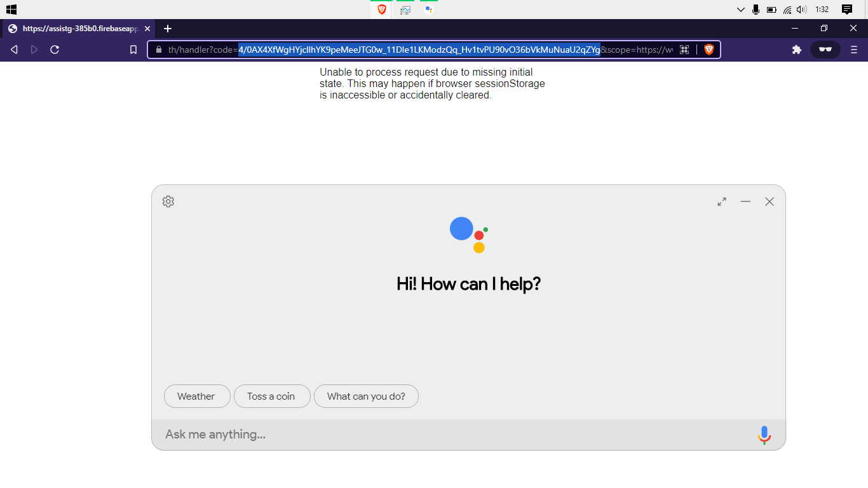Open the Google Assistant taskbar icon
The image size is (868, 488).
(429, 10)
